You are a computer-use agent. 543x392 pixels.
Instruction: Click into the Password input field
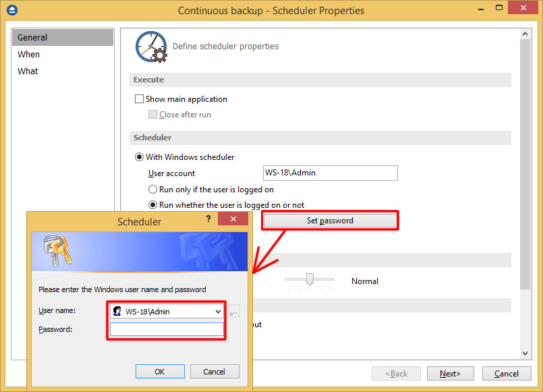pyautogui.click(x=167, y=329)
